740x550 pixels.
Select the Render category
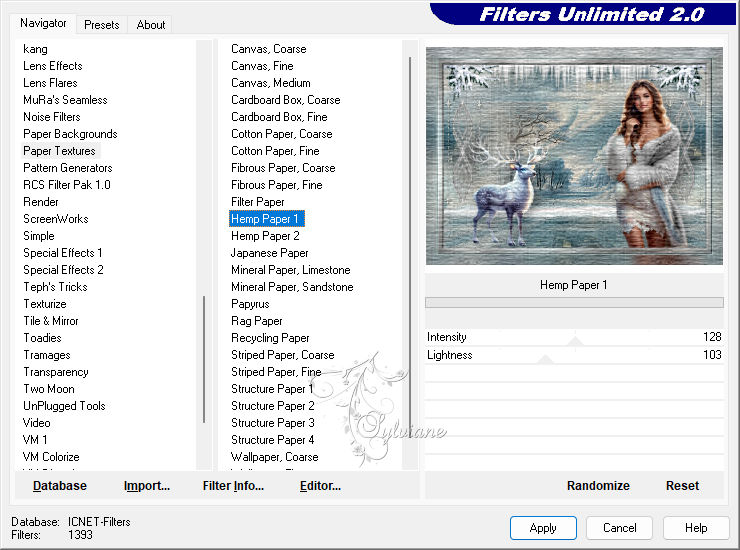(41, 202)
